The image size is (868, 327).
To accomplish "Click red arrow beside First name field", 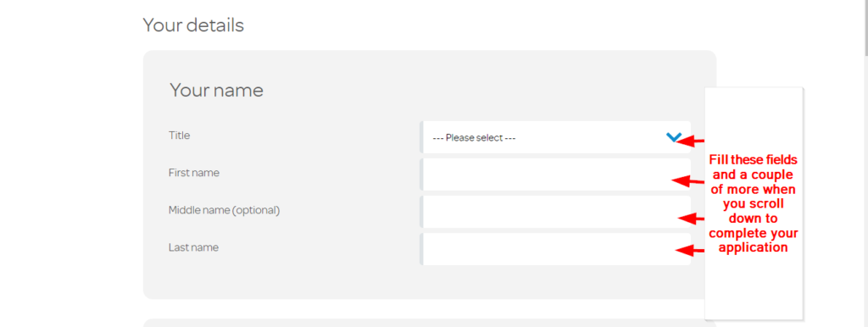I will [x=687, y=180].
